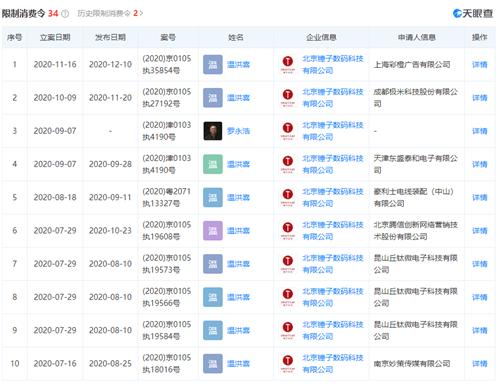Open 详情 in the 罗永浩 row
This screenshot has width=500, height=389.
pyautogui.click(x=480, y=131)
